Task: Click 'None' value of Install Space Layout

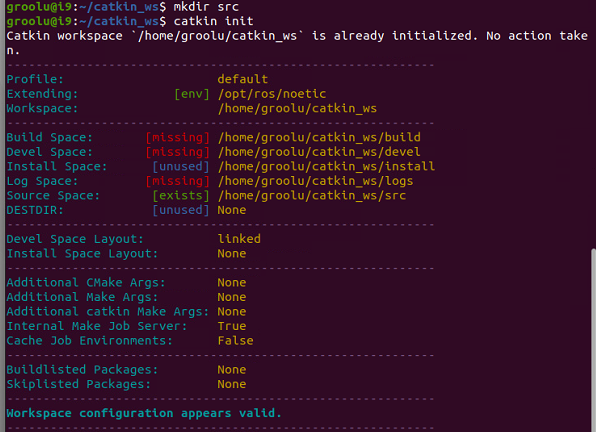Action: pos(231,253)
